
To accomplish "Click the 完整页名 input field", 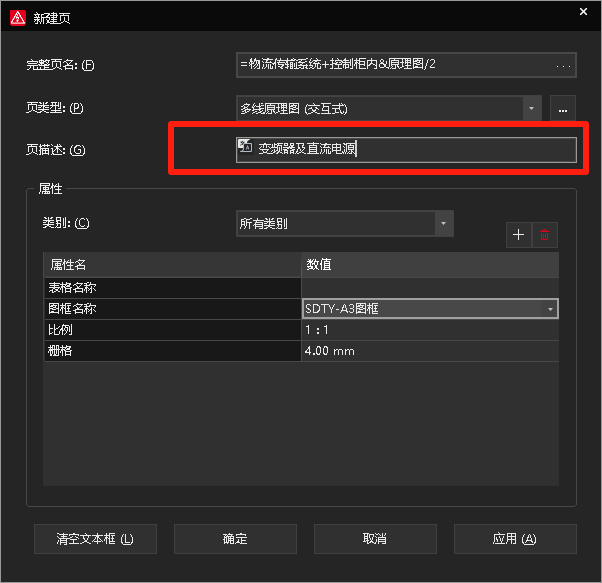I will (406, 65).
